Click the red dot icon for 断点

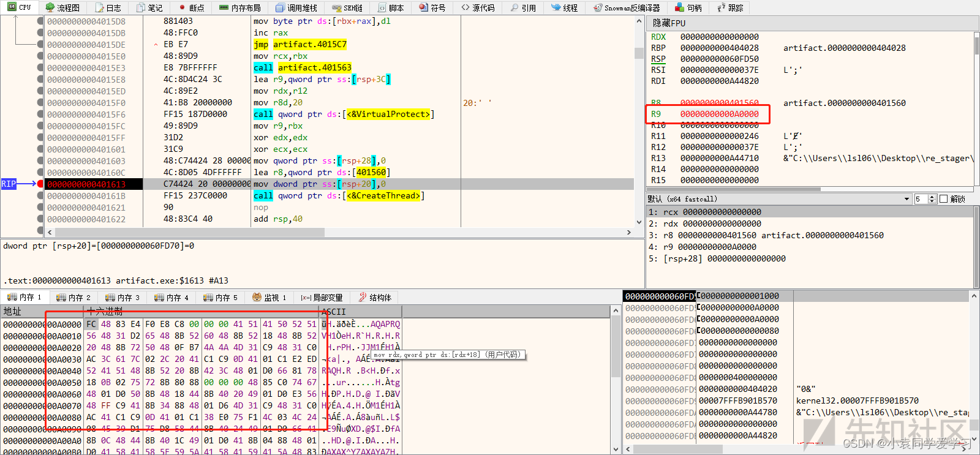click(x=183, y=7)
